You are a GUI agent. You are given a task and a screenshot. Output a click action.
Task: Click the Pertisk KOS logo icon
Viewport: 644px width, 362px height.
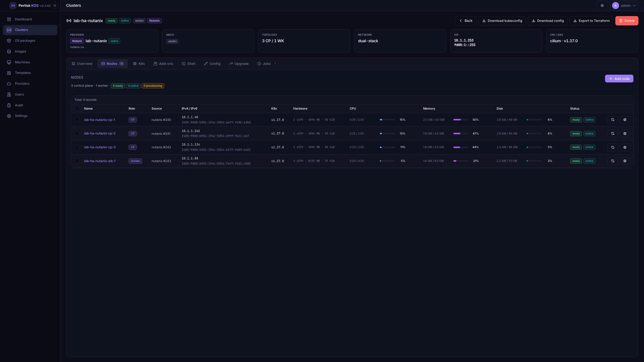point(13,6)
